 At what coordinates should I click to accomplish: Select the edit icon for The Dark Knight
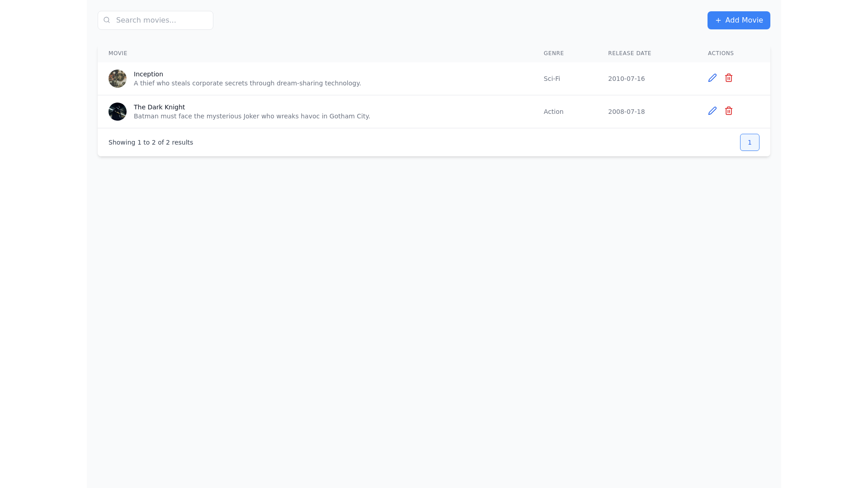pos(712,111)
